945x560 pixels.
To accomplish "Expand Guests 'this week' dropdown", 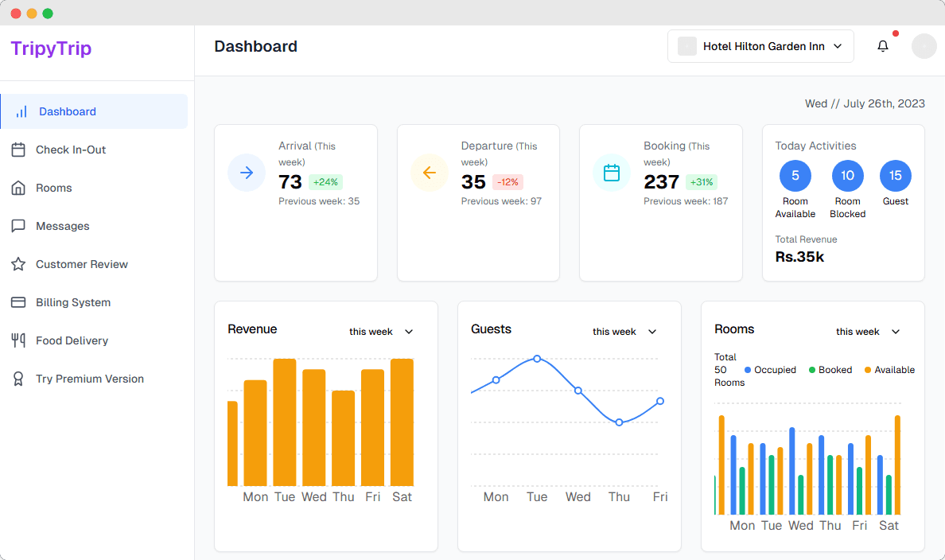I will (625, 332).
